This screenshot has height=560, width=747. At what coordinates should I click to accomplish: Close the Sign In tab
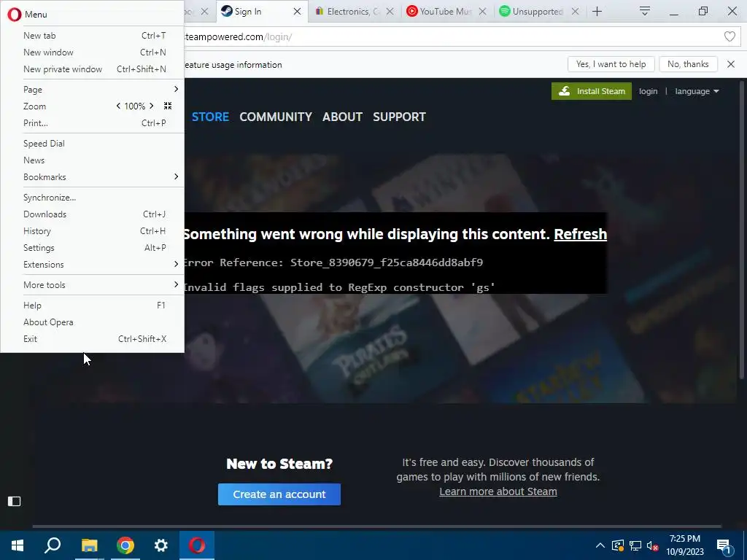coord(297,12)
